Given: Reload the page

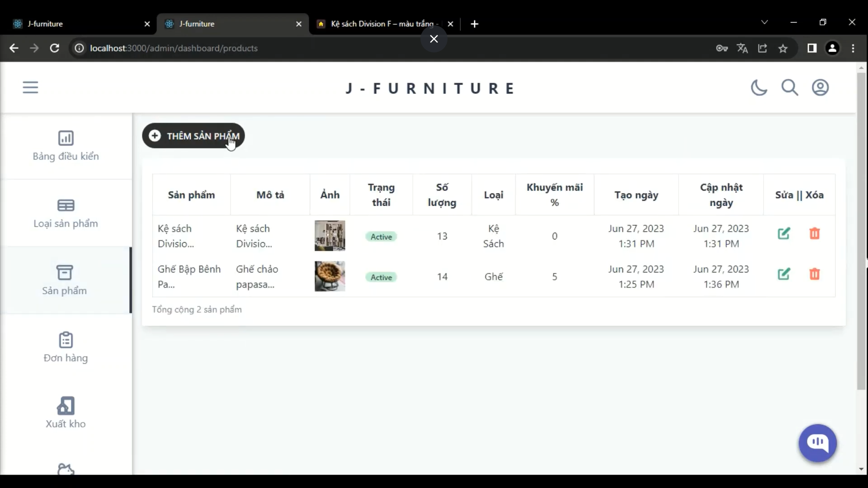Looking at the screenshot, I should [54, 48].
